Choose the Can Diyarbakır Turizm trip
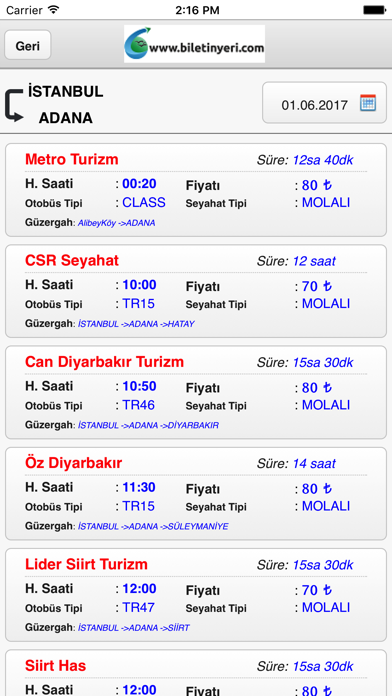 (196, 392)
